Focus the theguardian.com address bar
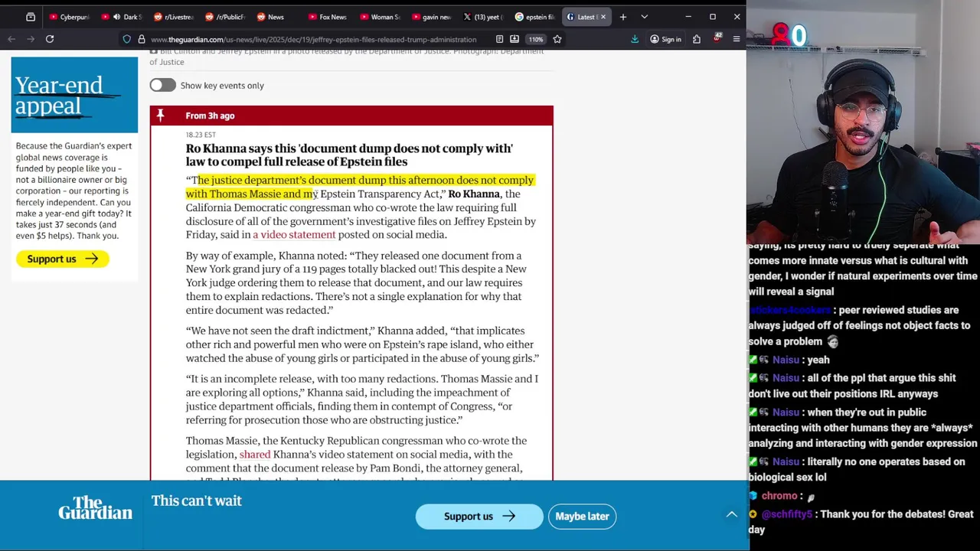The width and height of the screenshot is (980, 551). point(314,39)
